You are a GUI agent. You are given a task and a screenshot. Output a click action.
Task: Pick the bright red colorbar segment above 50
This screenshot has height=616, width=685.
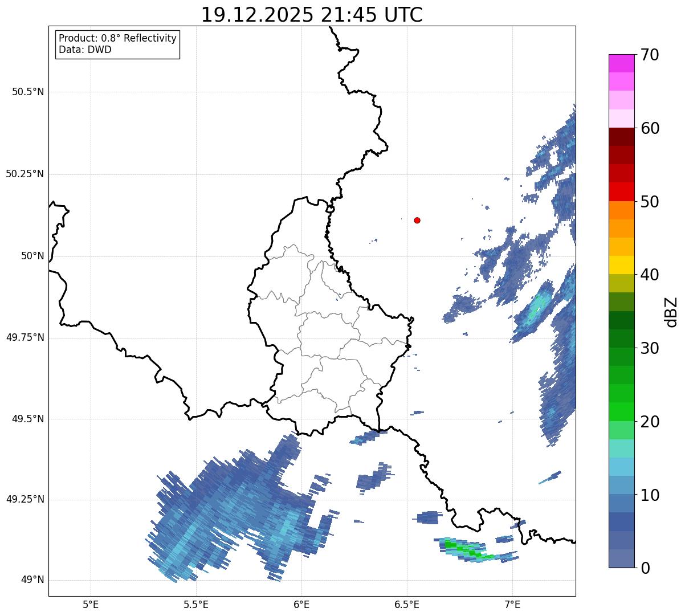(x=622, y=192)
